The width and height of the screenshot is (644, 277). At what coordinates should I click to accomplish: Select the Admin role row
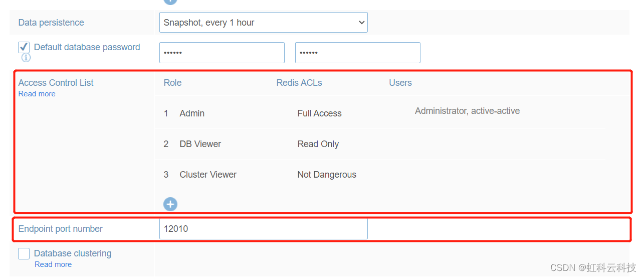tap(381, 113)
